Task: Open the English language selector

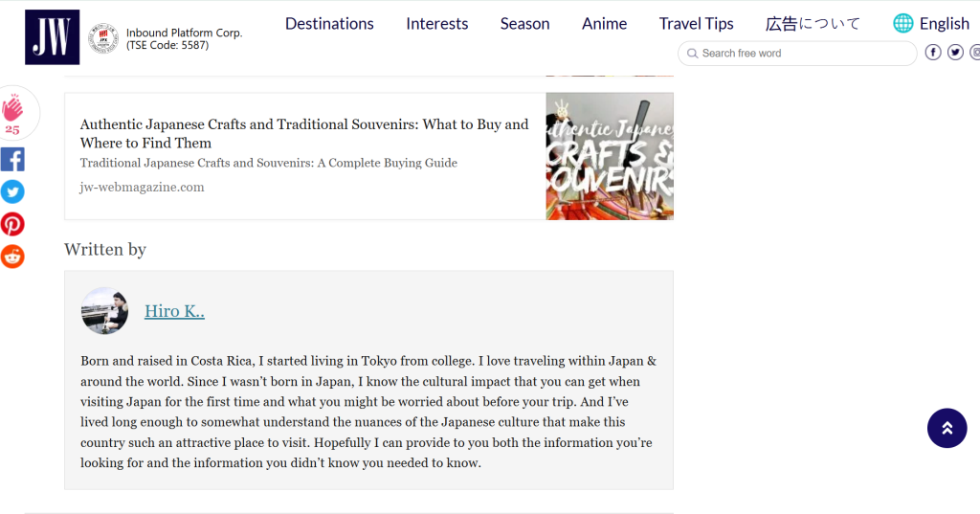Action: [931, 24]
